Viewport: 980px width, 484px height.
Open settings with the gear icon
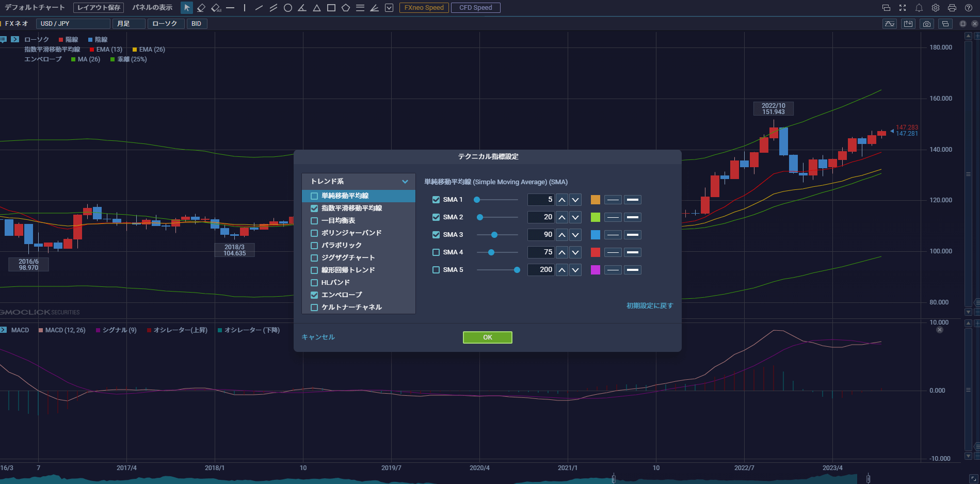click(x=935, y=7)
